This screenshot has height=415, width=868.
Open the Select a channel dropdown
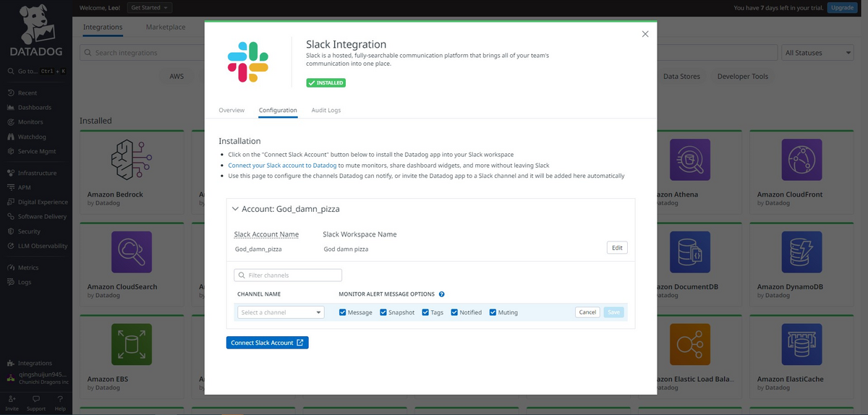(x=281, y=312)
